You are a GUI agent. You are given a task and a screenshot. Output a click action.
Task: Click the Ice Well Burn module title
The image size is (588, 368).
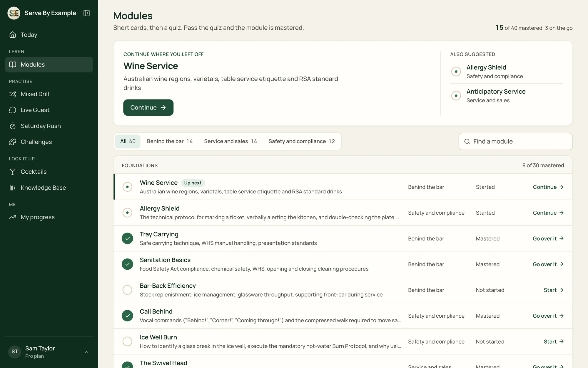158,337
